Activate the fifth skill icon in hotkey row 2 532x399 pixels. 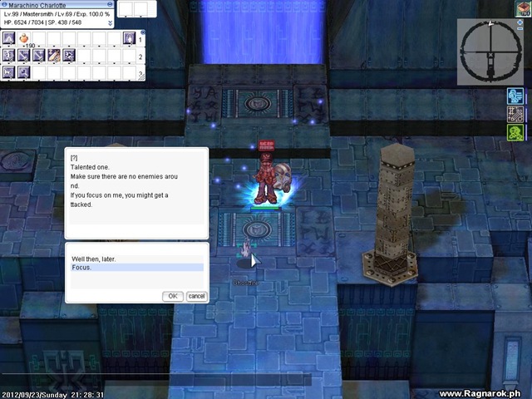click(x=69, y=55)
